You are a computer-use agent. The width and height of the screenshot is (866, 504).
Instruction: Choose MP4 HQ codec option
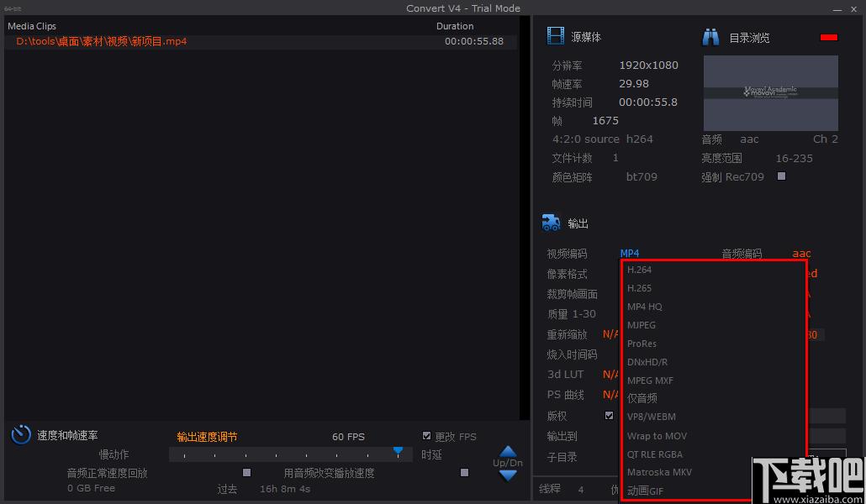pyautogui.click(x=645, y=307)
